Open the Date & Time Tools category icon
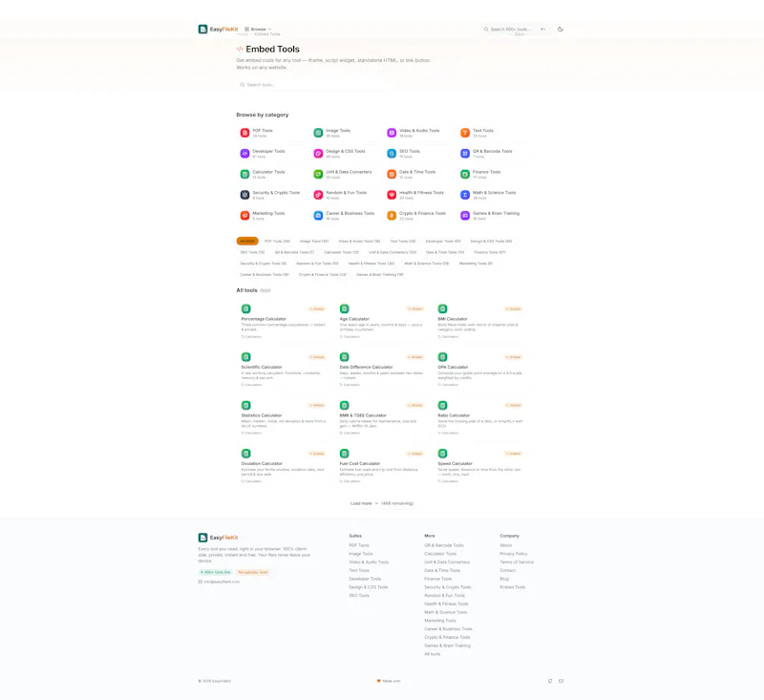The height and width of the screenshot is (700, 764). (392, 174)
